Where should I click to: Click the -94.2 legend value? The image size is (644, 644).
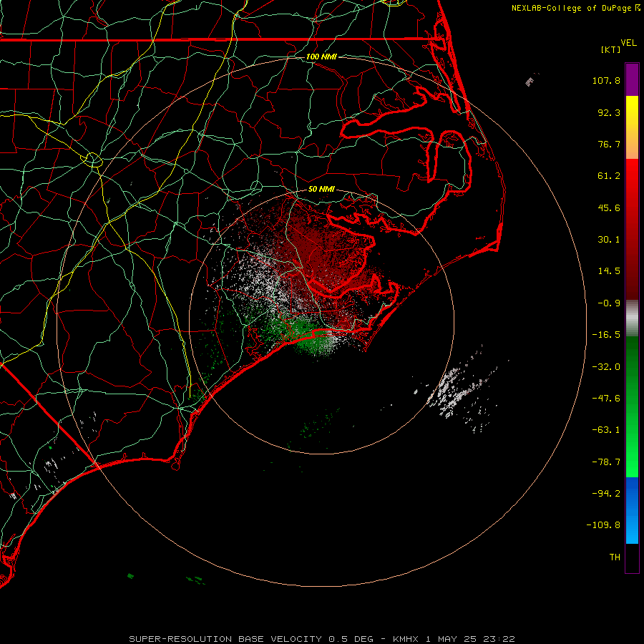coord(606,493)
